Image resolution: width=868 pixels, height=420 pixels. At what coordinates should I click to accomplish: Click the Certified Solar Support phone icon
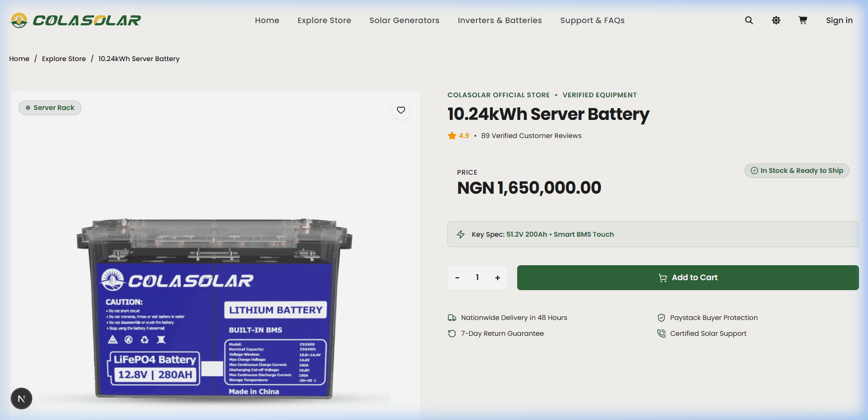point(661,334)
